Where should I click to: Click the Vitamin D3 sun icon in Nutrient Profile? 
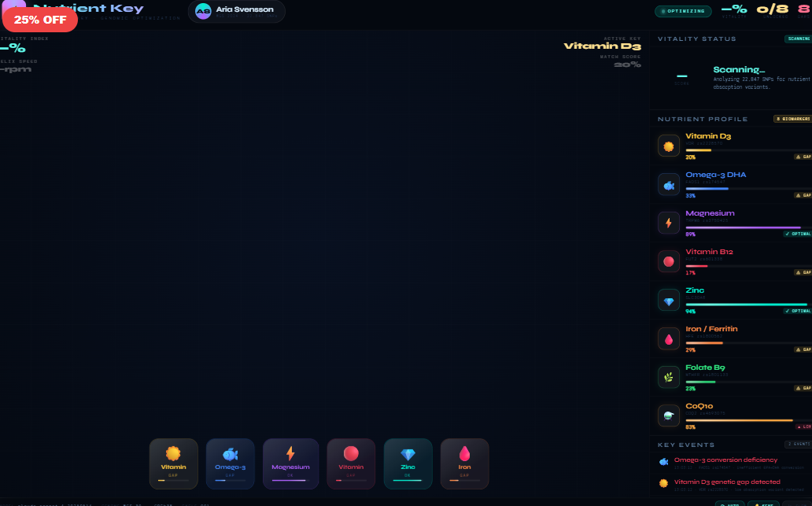tap(669, 146)
